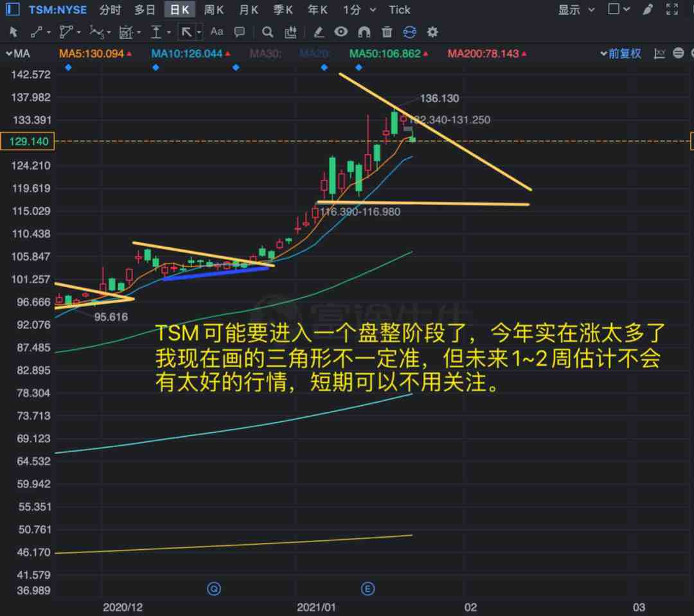The height and width of the screenshot is (616, 694).
Task: Switch to the 多日 multi-day tab
Action: (145, 10)
